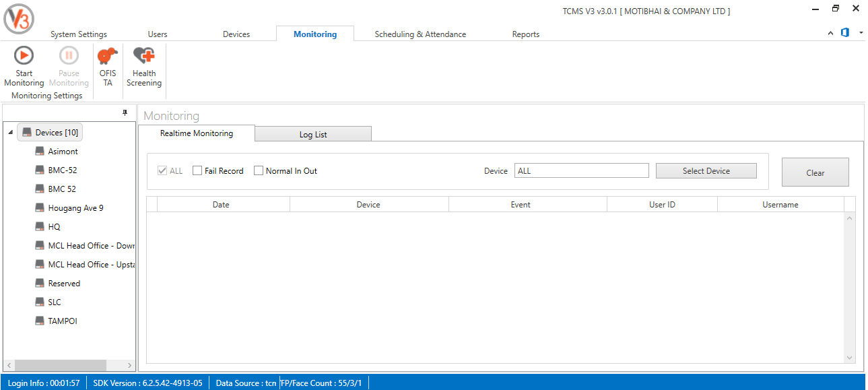Image resolution: width=868 pixels, height=390 pixels.
Task: Click the Device column header
Action: [368, 205]
